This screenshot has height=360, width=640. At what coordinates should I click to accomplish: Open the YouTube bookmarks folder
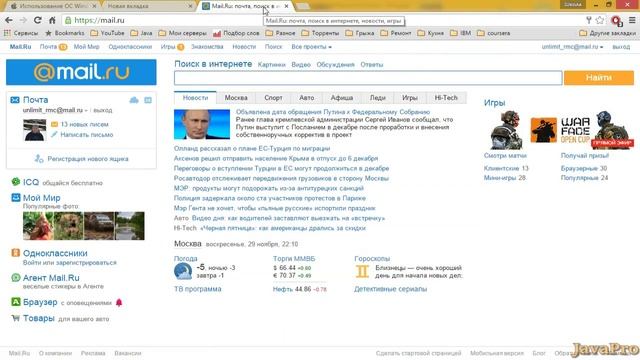[x=107, y=33]
